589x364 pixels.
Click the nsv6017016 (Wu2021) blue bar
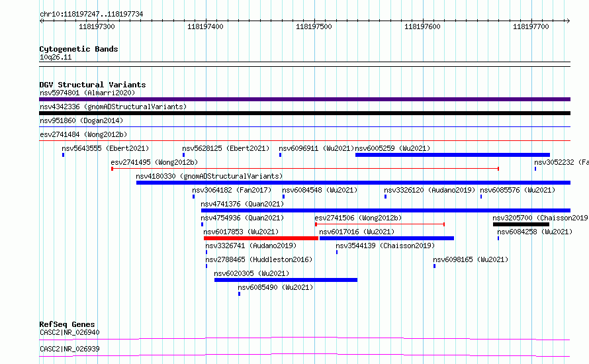tap(386, 238)
